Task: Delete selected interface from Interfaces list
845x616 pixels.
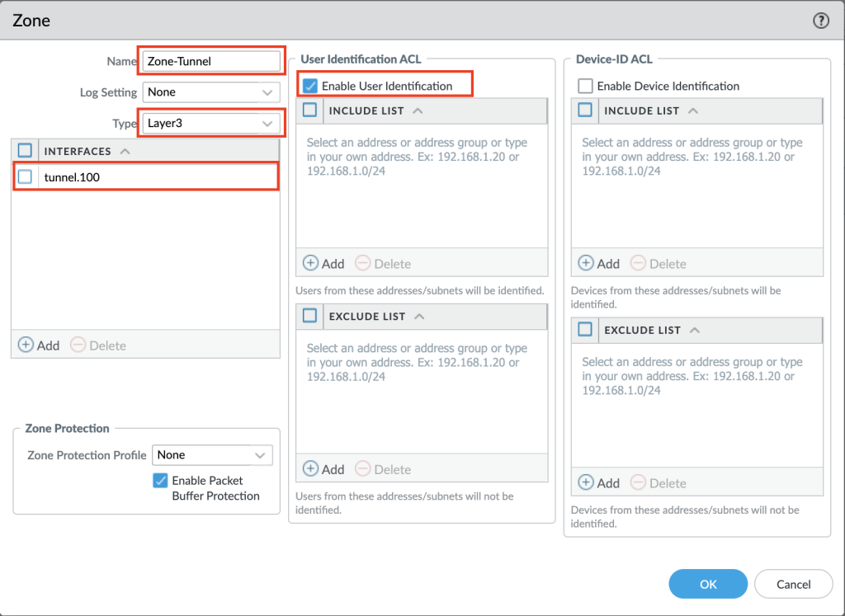Action: 99,346
